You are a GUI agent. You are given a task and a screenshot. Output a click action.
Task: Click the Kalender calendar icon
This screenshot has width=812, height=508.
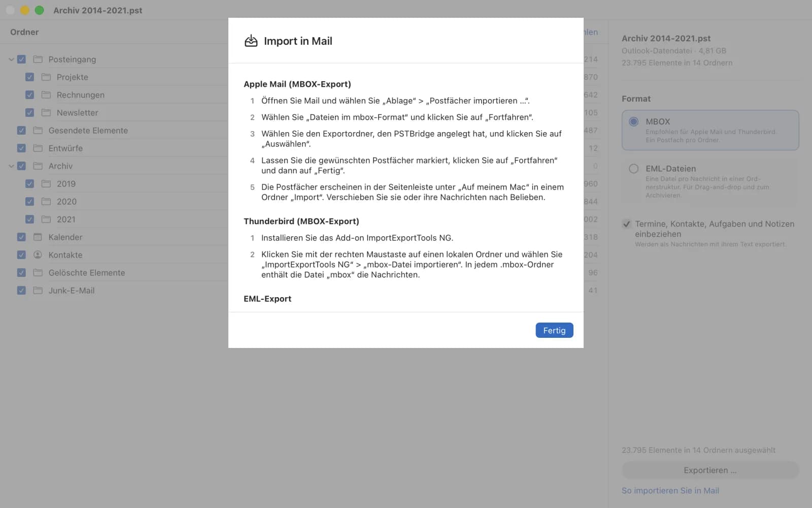38,237
